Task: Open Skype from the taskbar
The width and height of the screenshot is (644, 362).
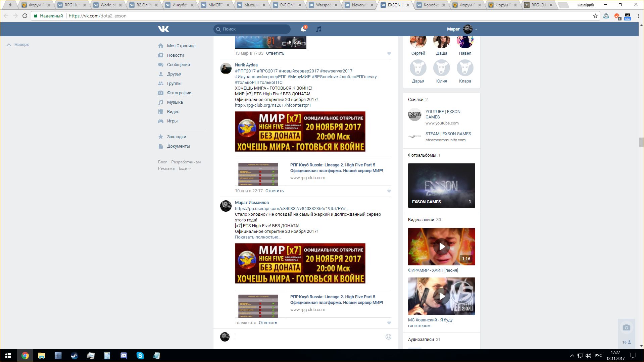Action: [x=140, y=356]
